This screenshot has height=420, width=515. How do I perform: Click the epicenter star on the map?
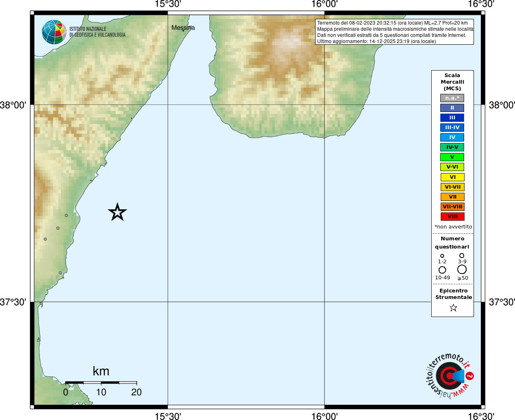click(x=117, y=212)
